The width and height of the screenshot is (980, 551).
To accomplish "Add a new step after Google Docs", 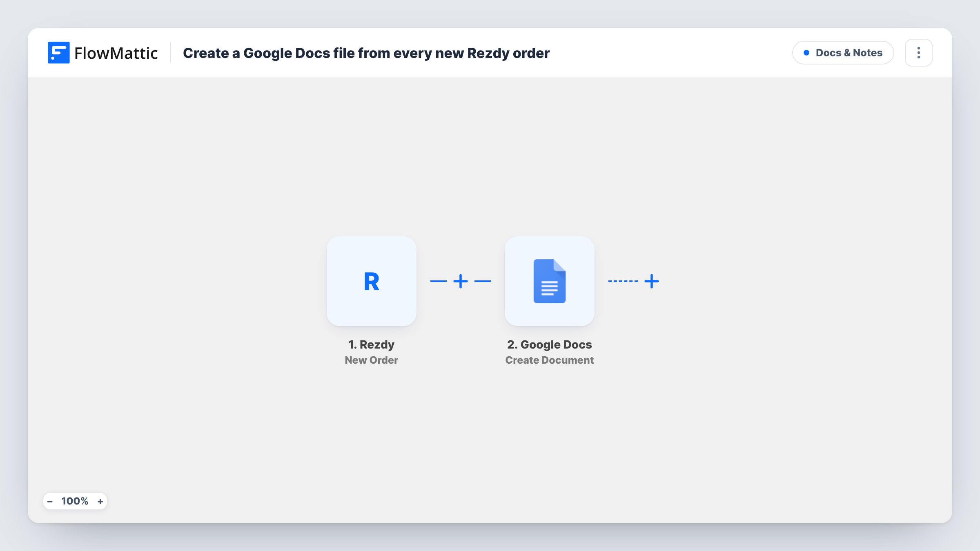I will [x=652, y=281].
